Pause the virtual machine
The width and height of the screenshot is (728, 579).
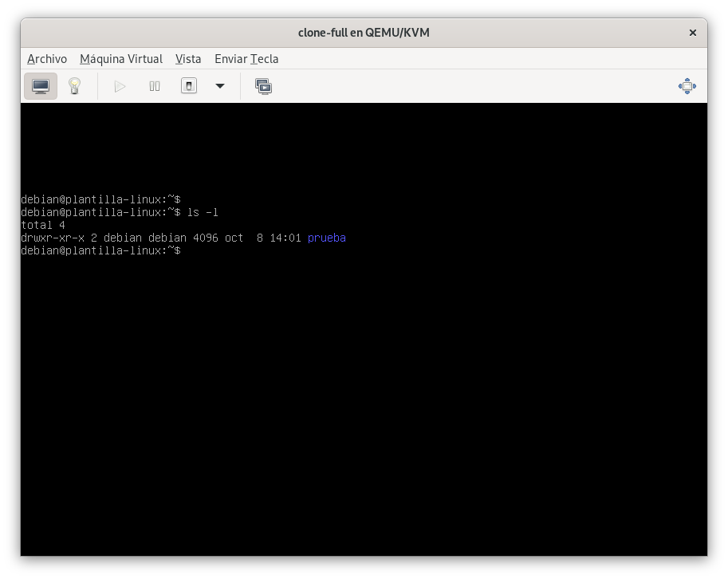155,86
